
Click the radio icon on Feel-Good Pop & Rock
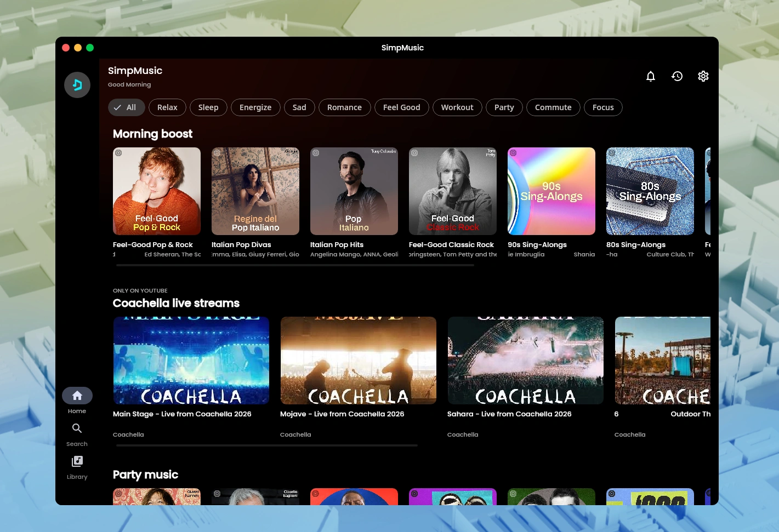(118, 153)
